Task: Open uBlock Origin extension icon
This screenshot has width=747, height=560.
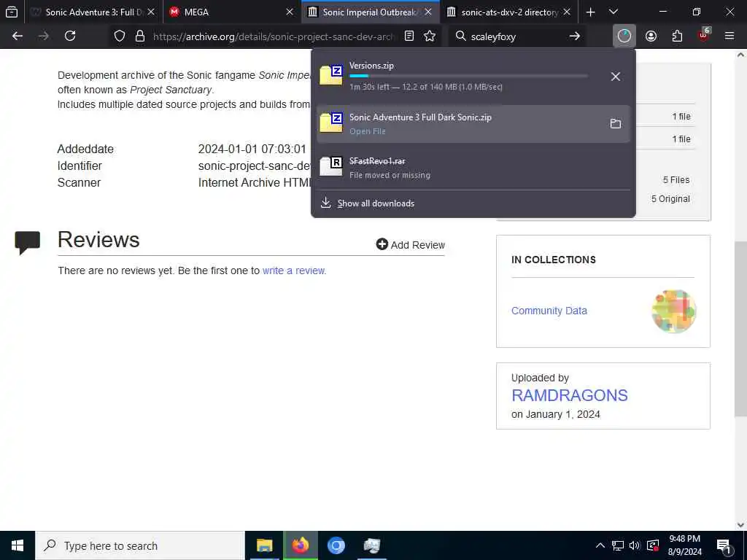Action: 704,35
